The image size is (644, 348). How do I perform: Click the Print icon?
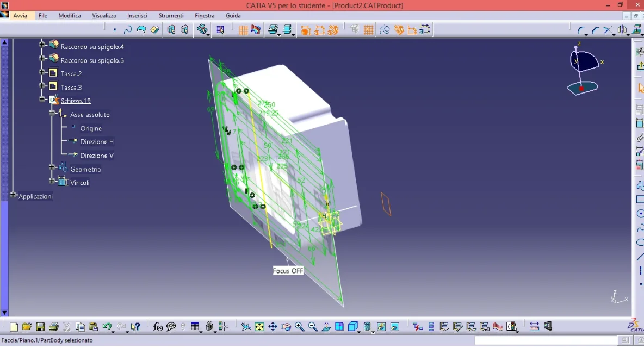pos(53,327)
